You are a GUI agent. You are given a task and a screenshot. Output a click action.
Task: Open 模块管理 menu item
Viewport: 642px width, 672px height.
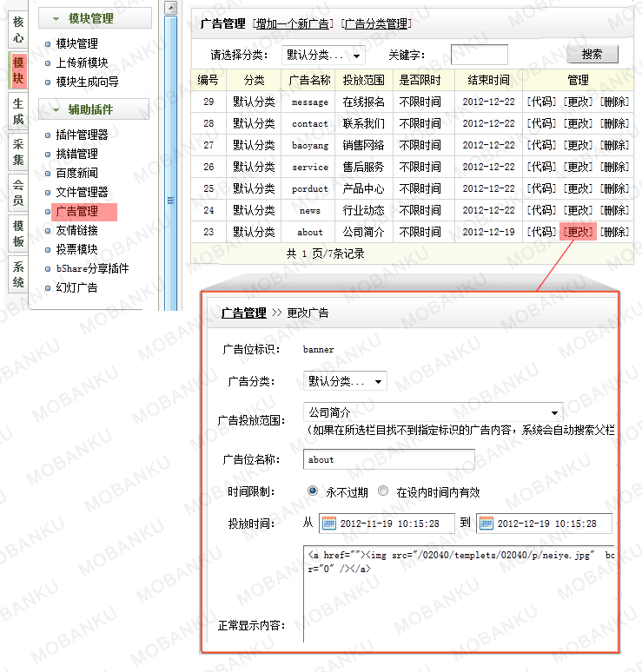pos(77,43)
